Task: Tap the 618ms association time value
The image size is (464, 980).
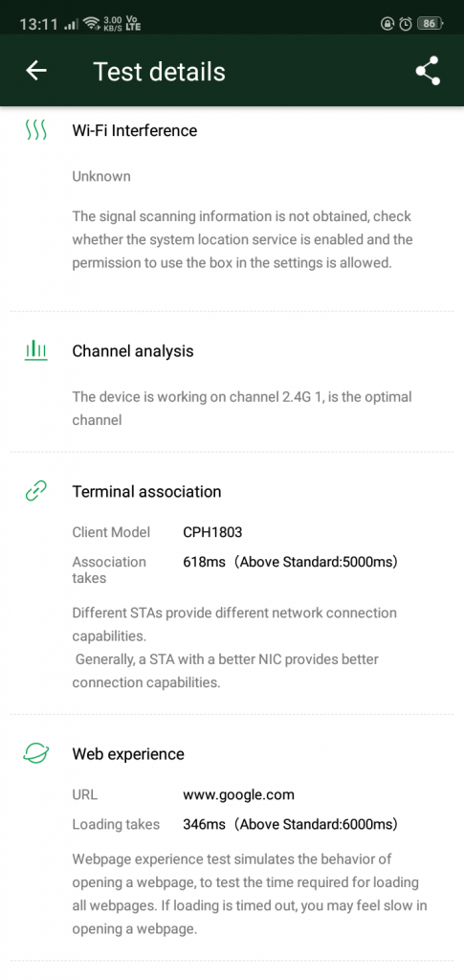Action: [x=204, y=562]
